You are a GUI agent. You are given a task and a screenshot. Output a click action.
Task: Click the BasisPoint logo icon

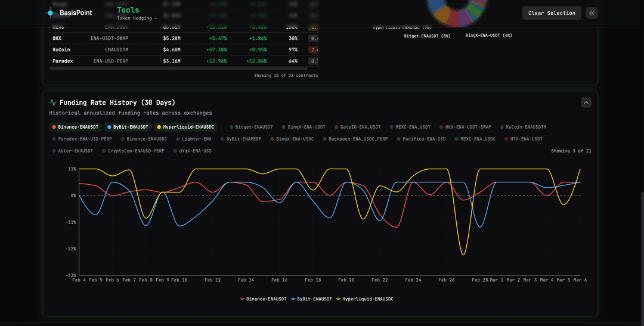coord(50,13)
